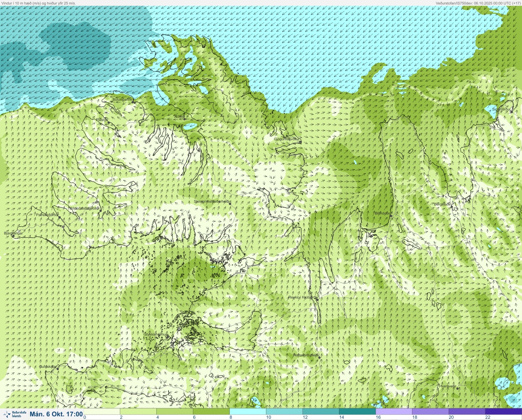The height and width of the screenshot is (420, 522).
Task: Select the dark teal 14–16 m/s legend swatch
Action: point(357,411)
